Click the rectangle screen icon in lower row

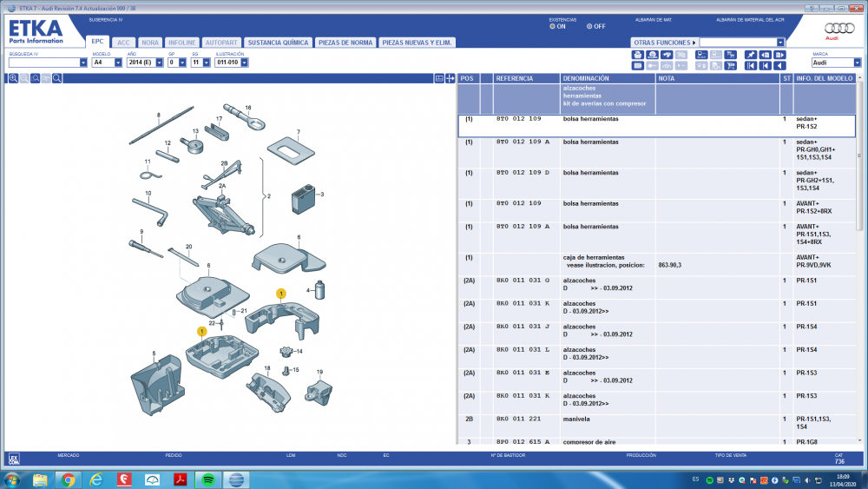(x=638, y=65)
